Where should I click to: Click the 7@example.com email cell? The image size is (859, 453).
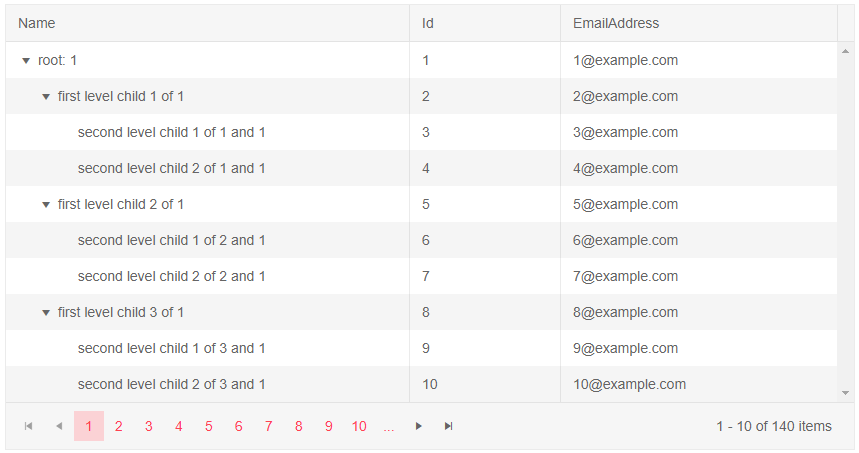pos(626,276)
